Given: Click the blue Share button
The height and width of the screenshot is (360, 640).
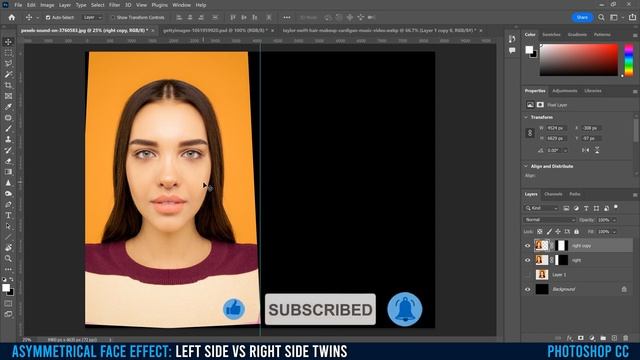Looking at the screenshot, I should 582,18.
